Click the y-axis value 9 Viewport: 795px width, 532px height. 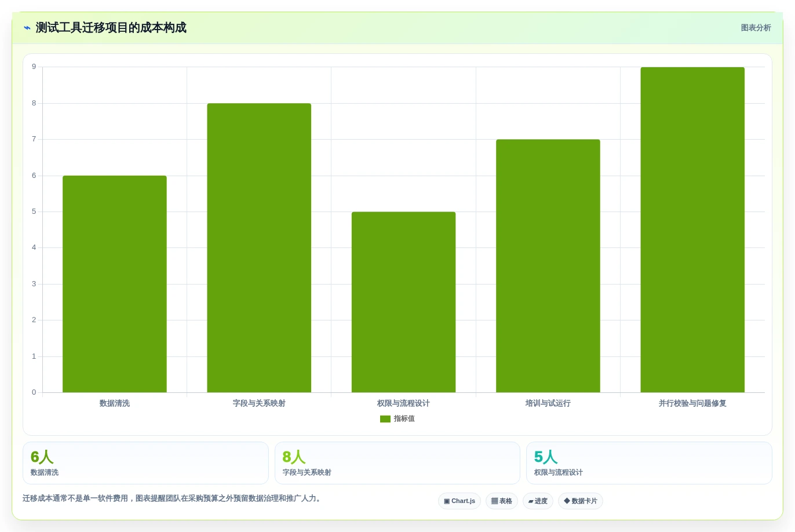pos(34,67)
